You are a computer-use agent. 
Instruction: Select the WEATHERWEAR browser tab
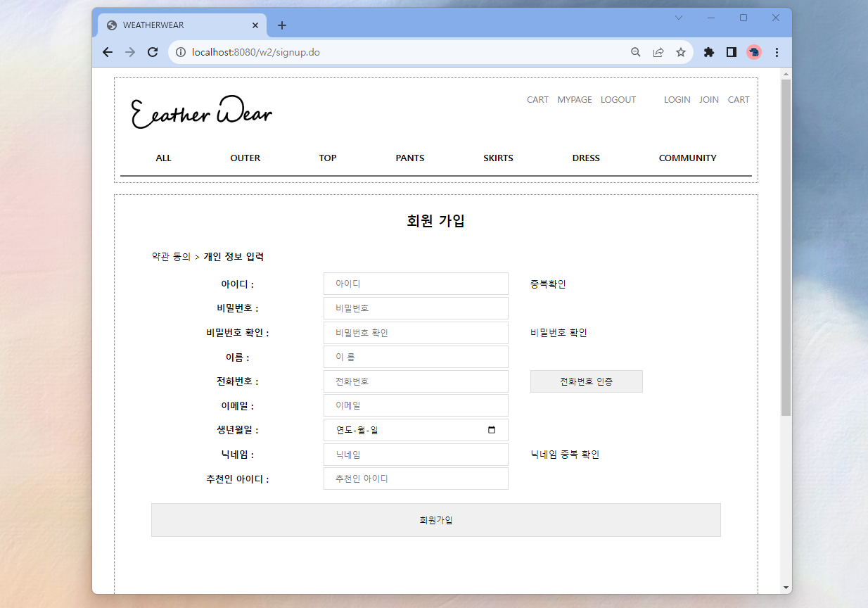click(x=181, y=25)
